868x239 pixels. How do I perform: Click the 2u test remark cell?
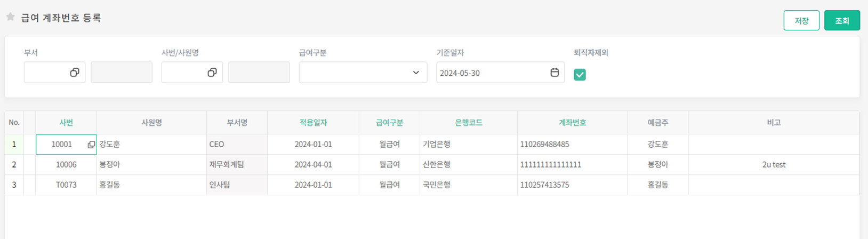click(773, 165)
